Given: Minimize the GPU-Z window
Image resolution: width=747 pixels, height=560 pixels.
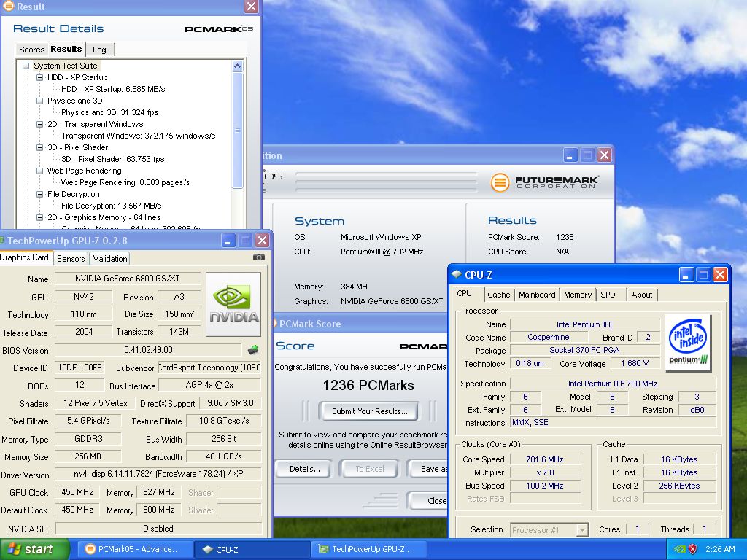Looking at the screenshot, I should pyautogui.click(x=228, y=241).
